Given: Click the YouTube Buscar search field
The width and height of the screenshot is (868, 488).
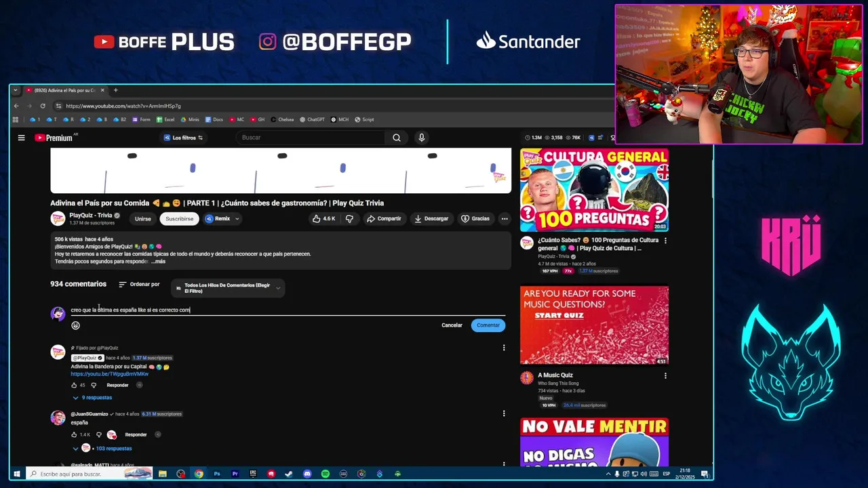Looking at the screenshot, I should pyautogui.click(x=312, y=138).
